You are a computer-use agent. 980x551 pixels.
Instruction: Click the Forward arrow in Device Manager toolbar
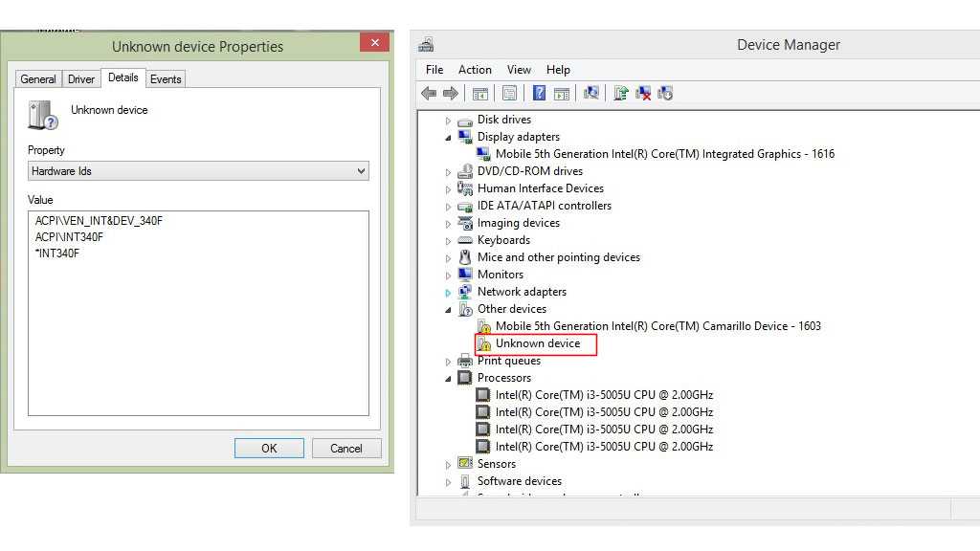tap(451, 94)
